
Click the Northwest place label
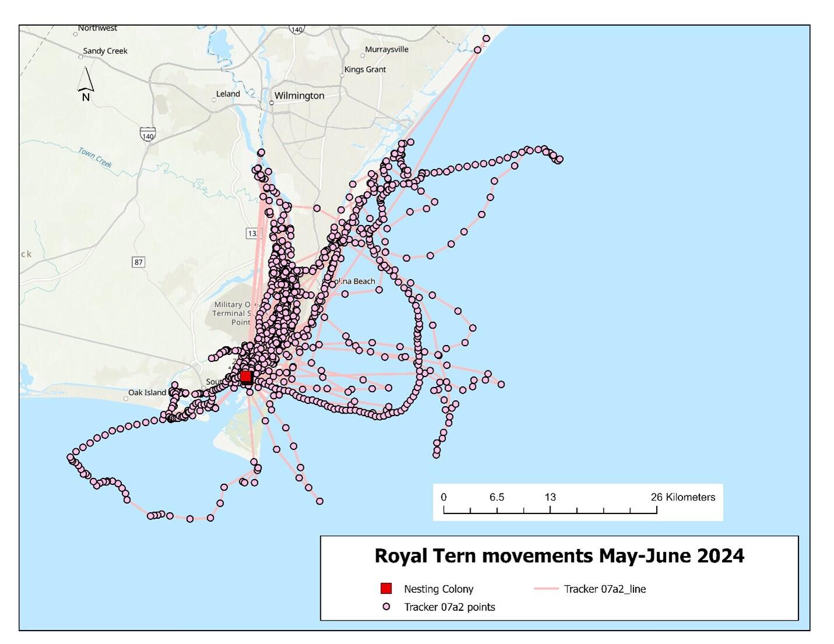click(97, 28)
